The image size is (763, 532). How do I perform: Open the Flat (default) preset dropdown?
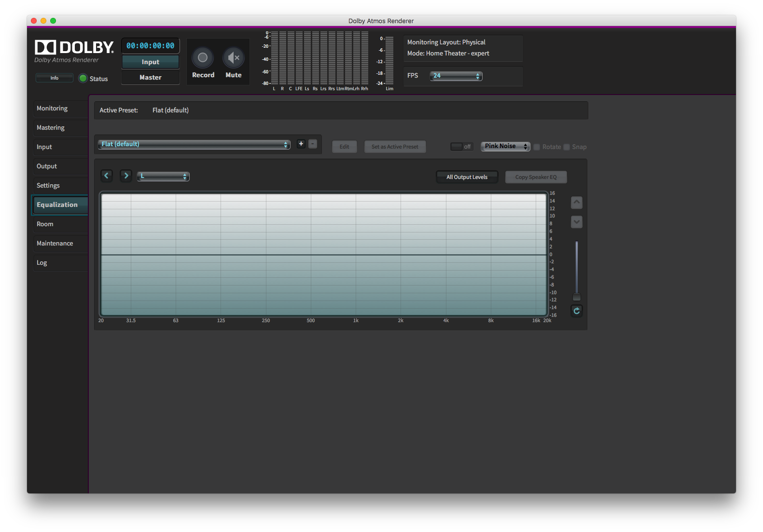point(194,144)
